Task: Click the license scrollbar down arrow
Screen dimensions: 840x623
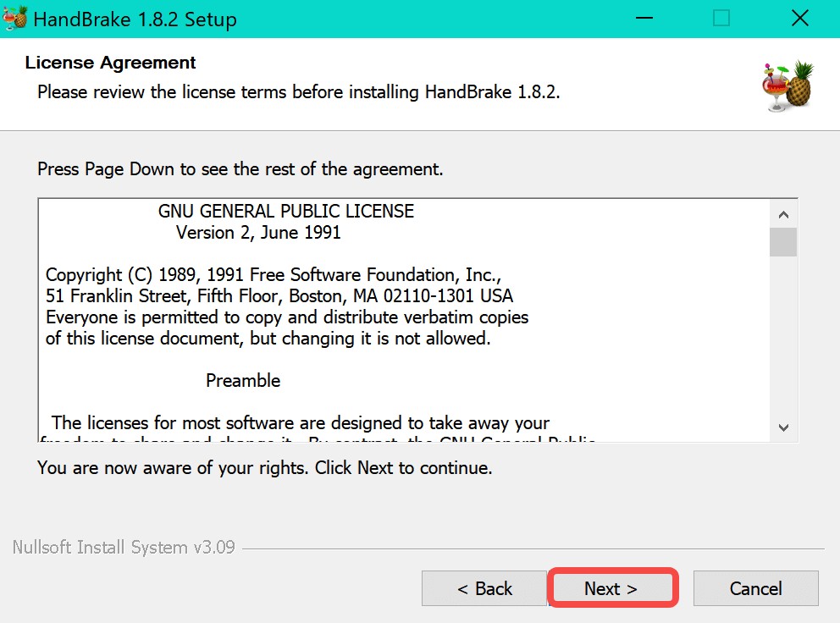Action: [783, 427]
